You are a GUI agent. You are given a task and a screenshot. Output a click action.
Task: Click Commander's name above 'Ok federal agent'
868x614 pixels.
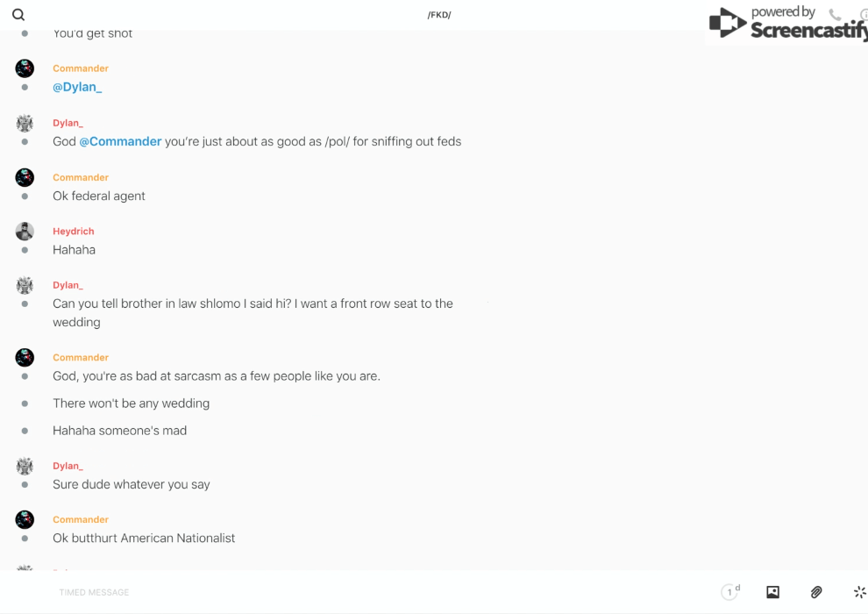click(x=81, y=177)
